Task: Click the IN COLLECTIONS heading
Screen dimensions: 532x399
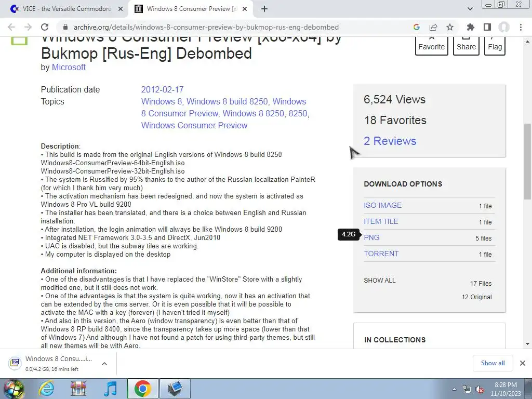Action: coord(395,340)
